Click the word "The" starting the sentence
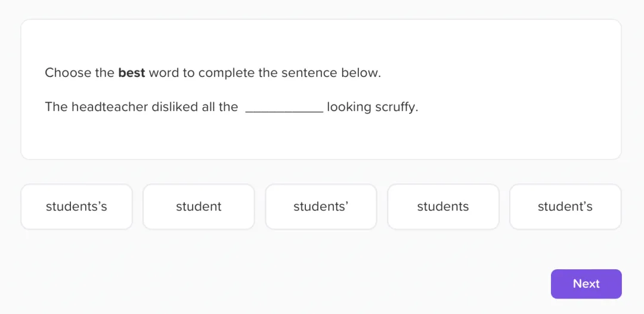Viewport: 644px width, 314px height. click(x=56, y=107)
